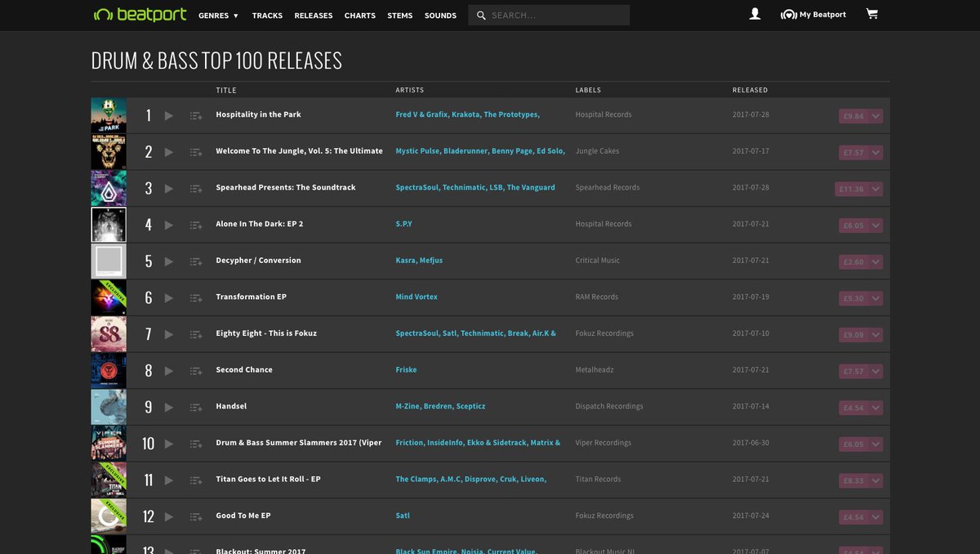The height and width of the screenshot is (554, 980).
Task: Open S.P.Y artist page
Action: tap(404, 224)
